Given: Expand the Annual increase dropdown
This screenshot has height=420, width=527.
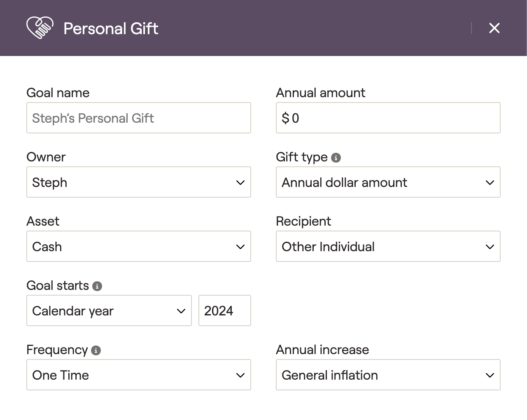Looking at the screenshot, I should [388, 375].
